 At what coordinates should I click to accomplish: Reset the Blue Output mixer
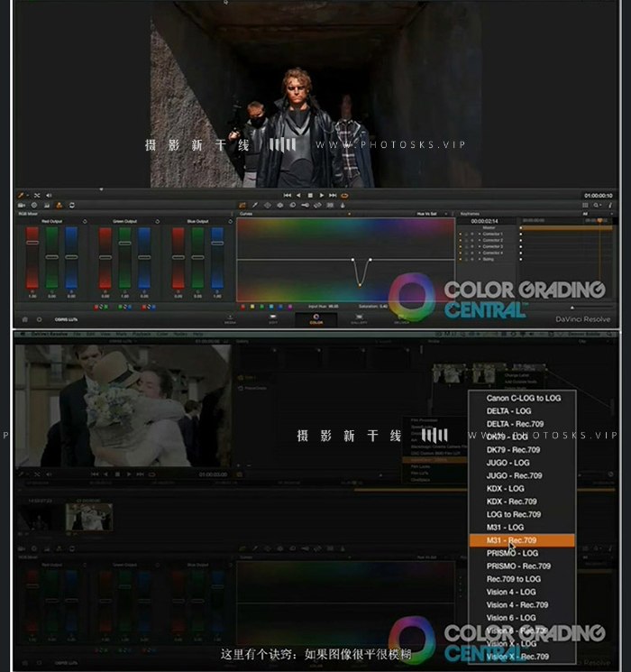coord(230,222)
